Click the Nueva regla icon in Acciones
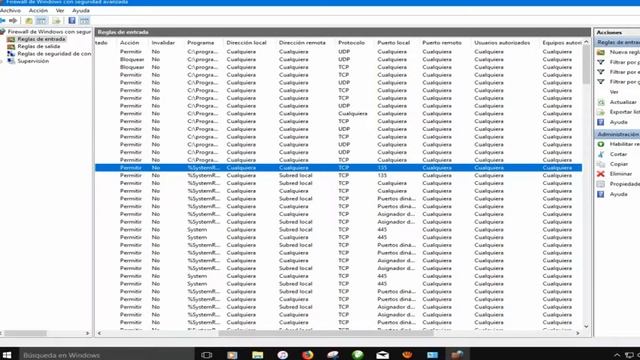 601,52
